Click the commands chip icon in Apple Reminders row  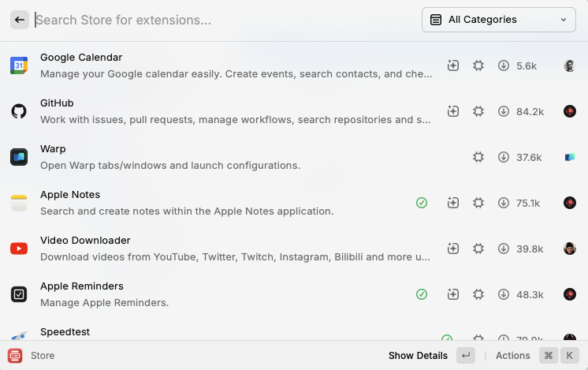click(478, 294)
